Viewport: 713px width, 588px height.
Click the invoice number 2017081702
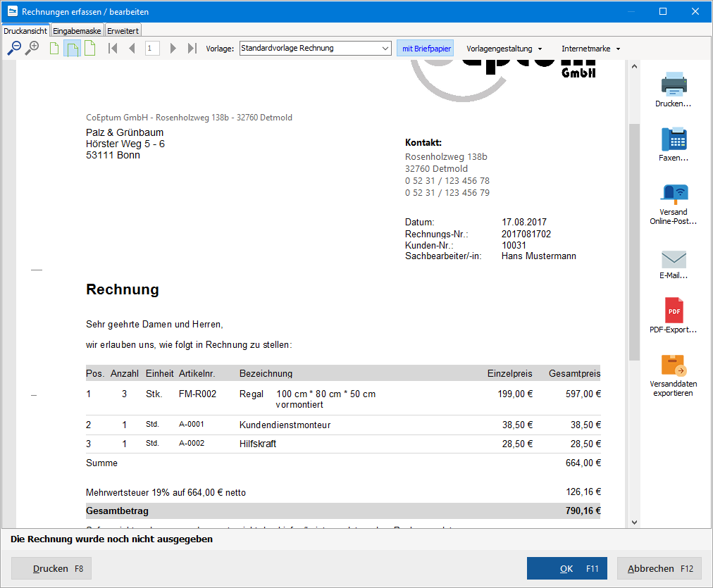pos(526,234)
